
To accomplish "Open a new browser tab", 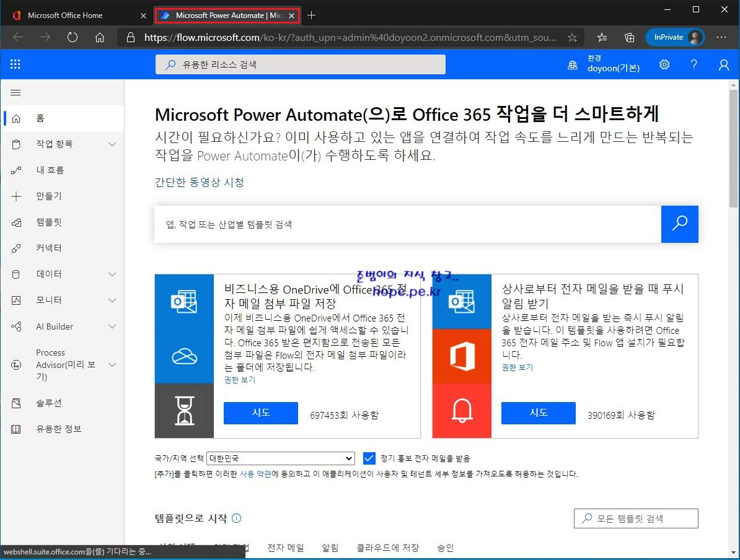I will pyautogui.click(x=312, y=15).
